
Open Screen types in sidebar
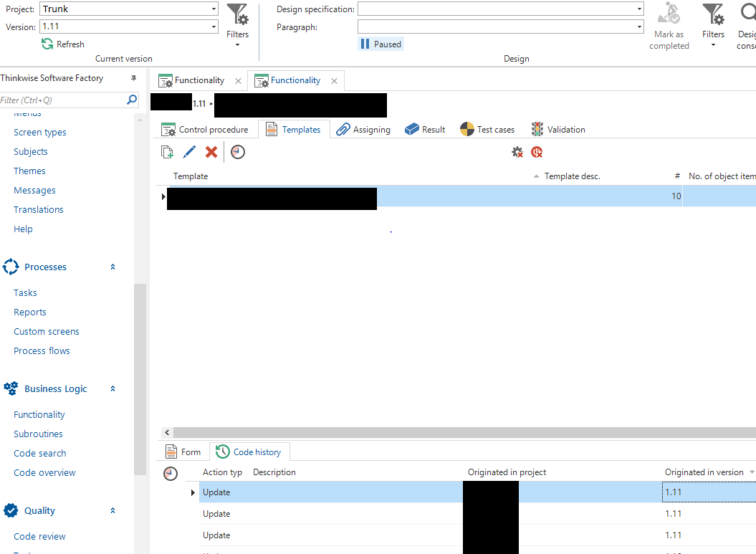click(40, 132)
